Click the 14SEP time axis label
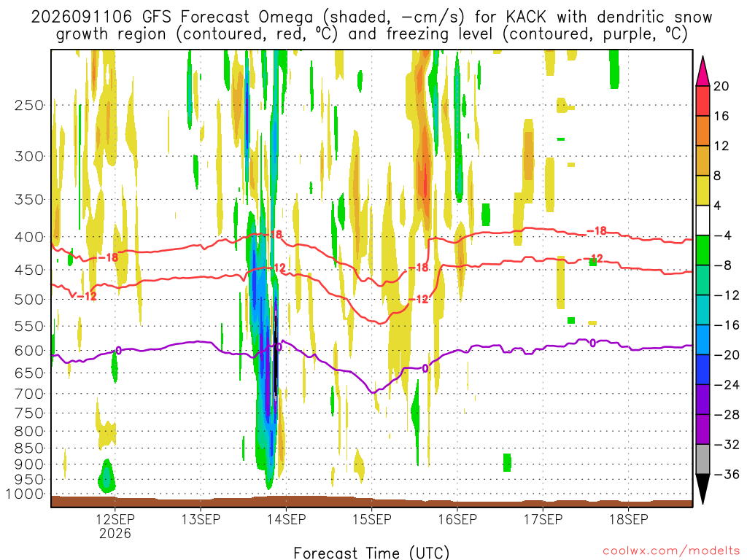747x560 pixels. [x=286, y=519]
